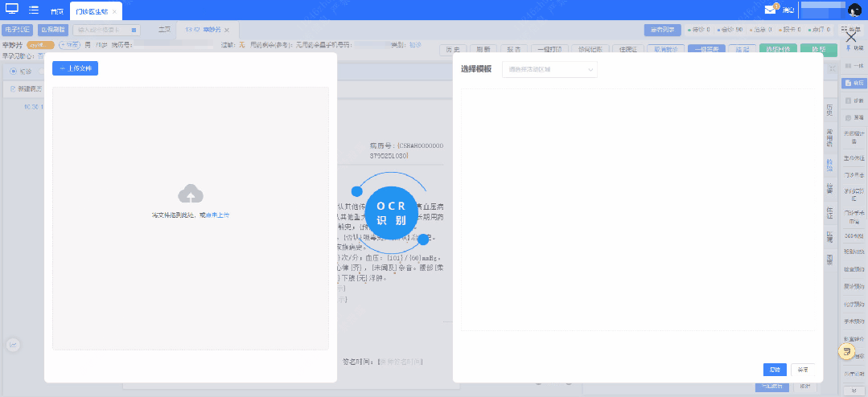This screenshot has width=868, height=397.
Task: Switch to the 主页 sub-tab
Action: 164,30
